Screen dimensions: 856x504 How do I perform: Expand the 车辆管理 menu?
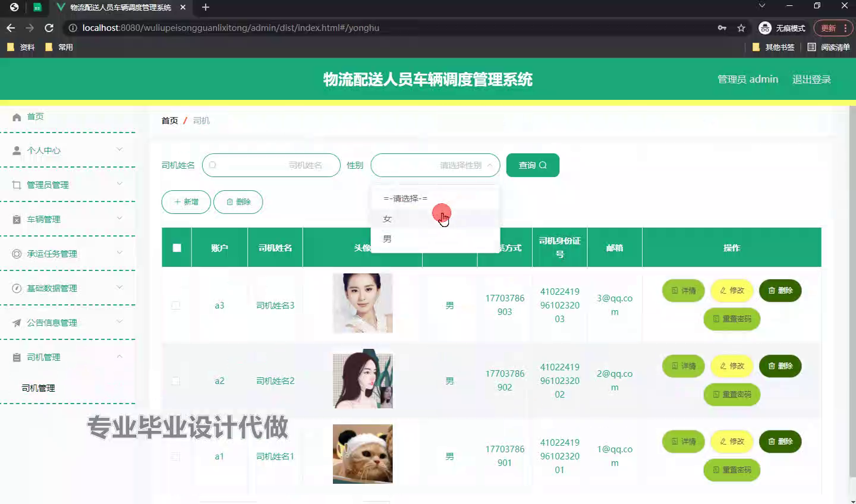[68, 220]
